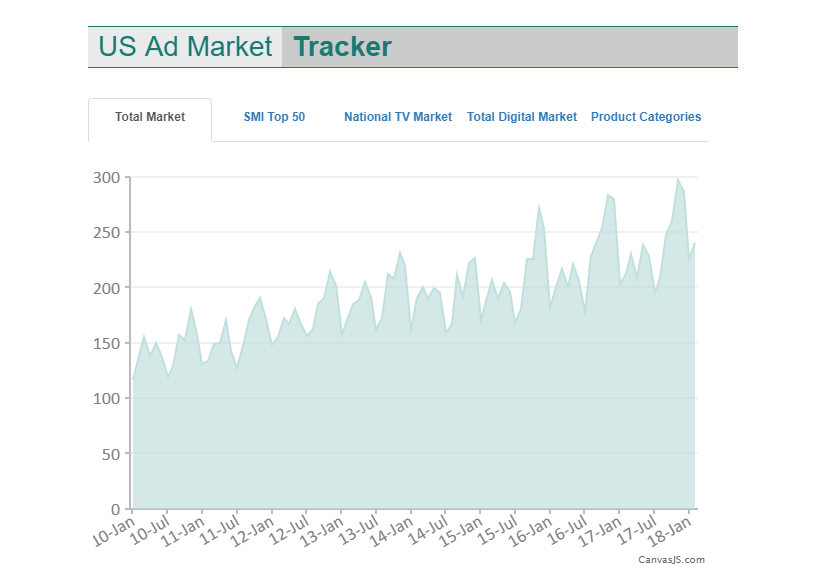Image resolution: width=814 pixels, height=583 pixels.
Task: Click the spike near 17-Jan
Action: [x=610, y=195]
